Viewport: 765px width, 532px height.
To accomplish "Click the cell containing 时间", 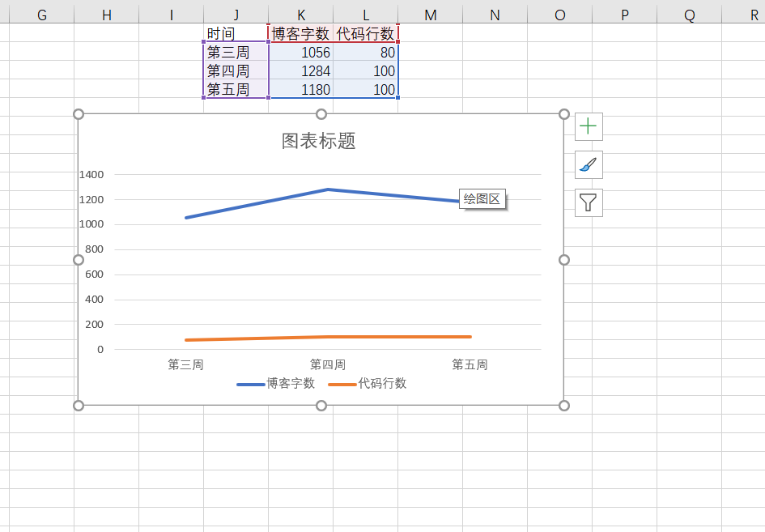I will (236, 33).
